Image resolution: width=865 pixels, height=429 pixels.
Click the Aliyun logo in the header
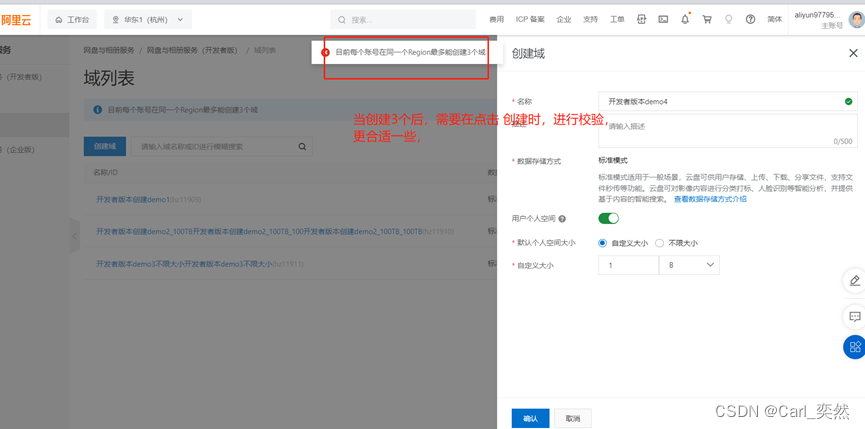[15, 20]
